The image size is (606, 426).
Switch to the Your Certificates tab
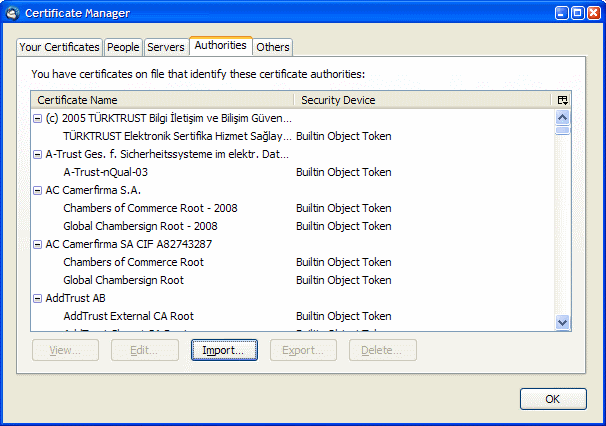tap(60, 47)
